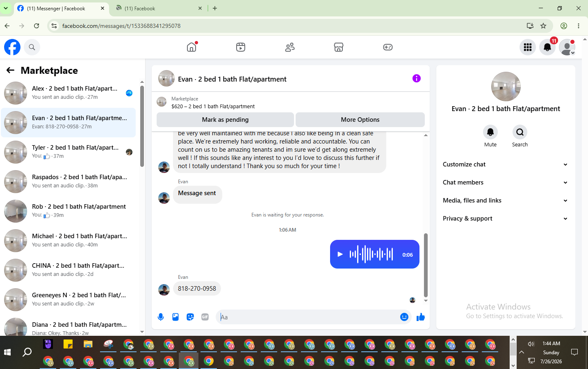Play the 0:06 audio clip

tap(340, 254)
